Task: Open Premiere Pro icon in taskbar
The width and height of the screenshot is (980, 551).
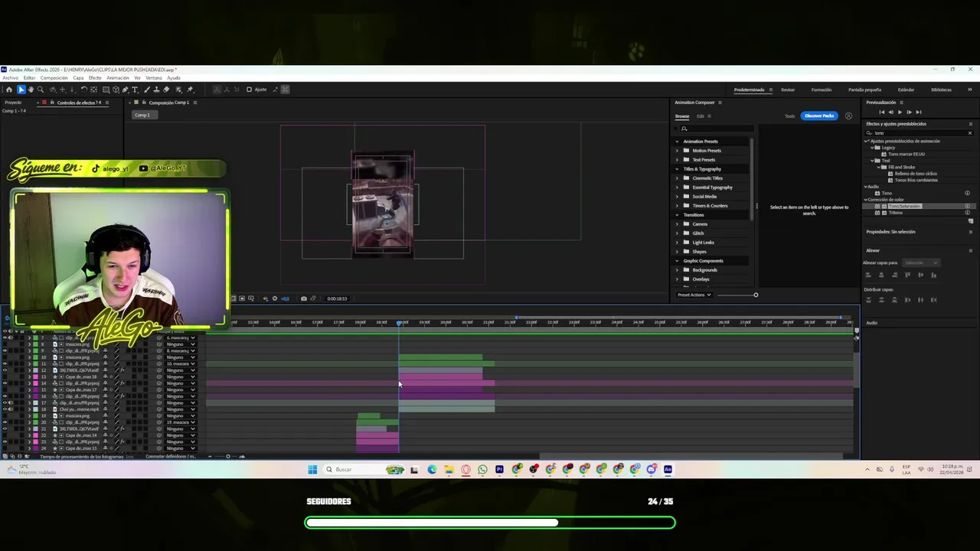Action: (x=499, y=469)
